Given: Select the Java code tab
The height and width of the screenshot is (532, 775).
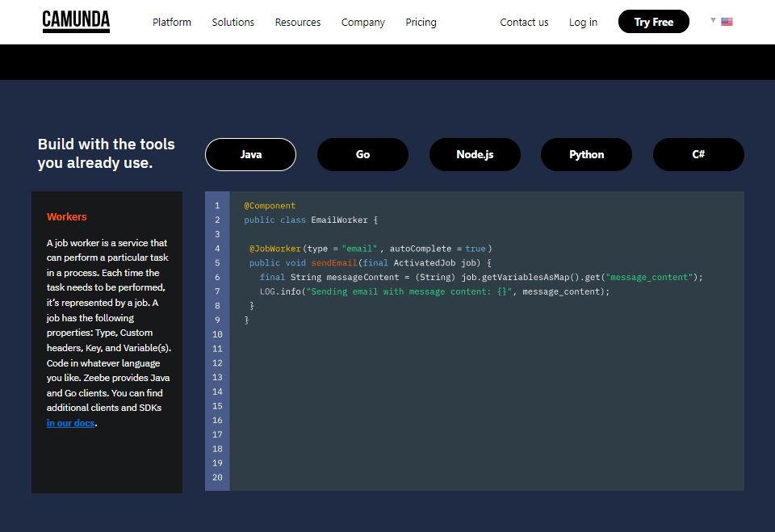Looking at the screenshot, I should [x=250, y=155].
